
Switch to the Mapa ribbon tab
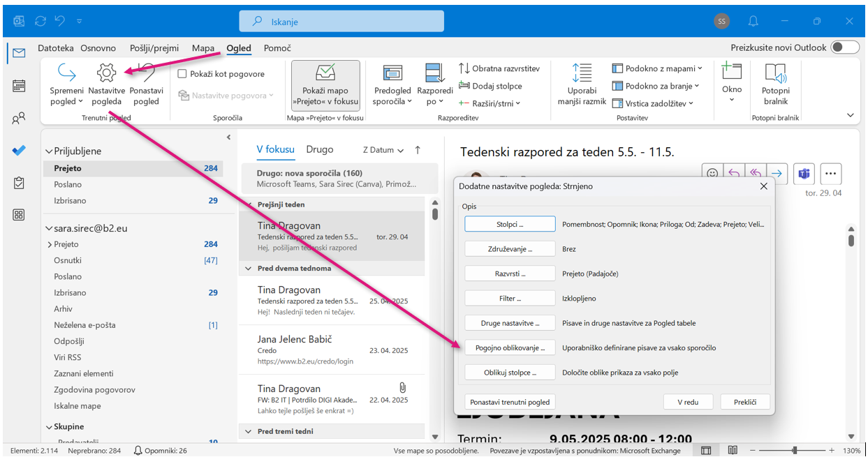tap(203, 48)
